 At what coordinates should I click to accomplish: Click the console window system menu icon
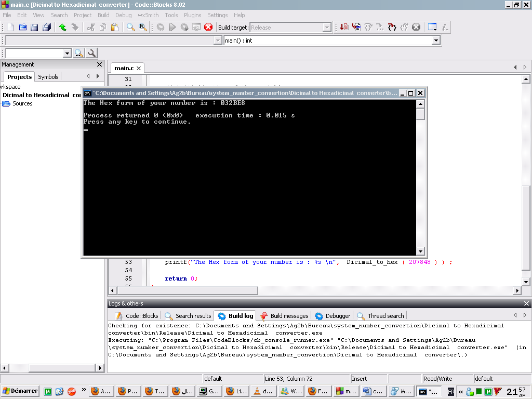87,94
